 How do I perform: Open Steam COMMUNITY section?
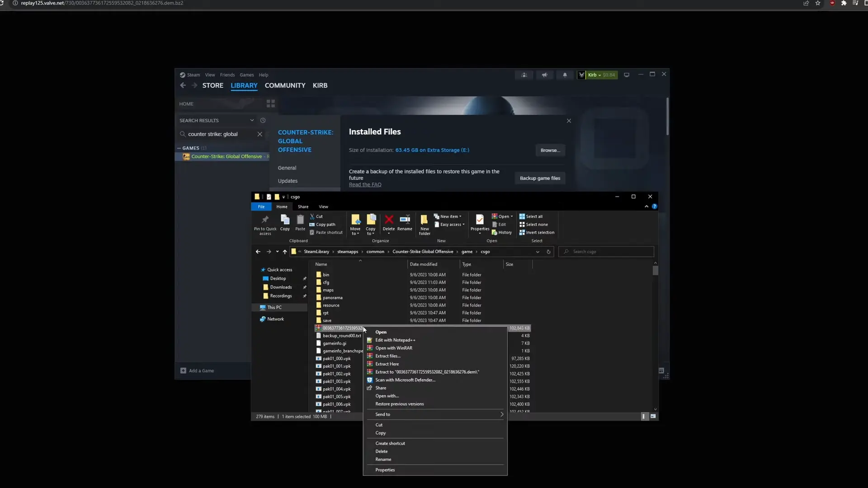285,85
